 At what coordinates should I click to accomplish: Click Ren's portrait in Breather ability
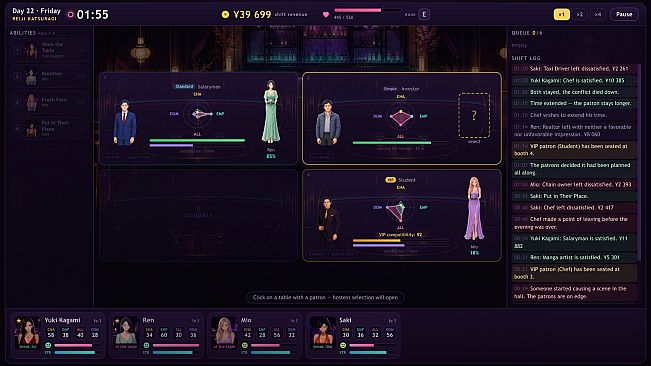[x=31, y=77]
